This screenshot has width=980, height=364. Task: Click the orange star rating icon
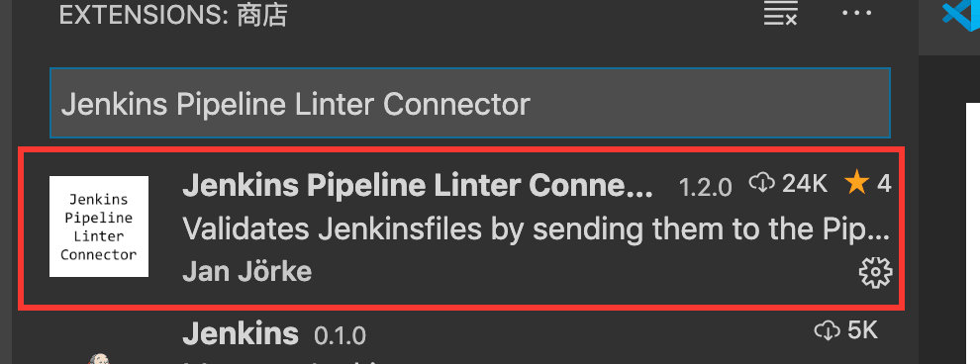(856, 183)
